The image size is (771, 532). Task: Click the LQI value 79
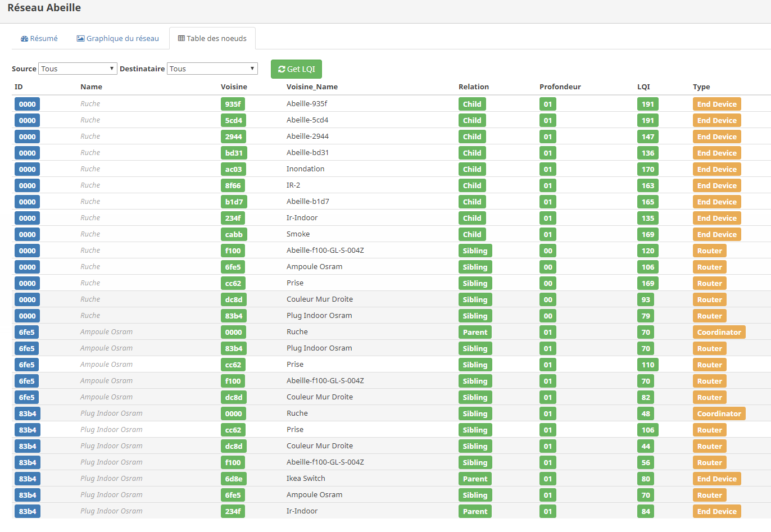click(x=646, y=316)
